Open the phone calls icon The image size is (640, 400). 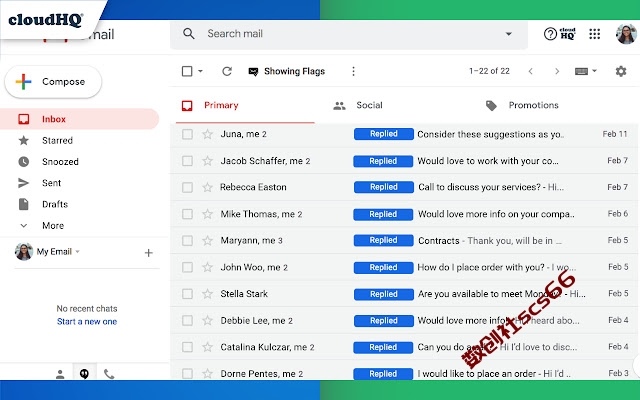[x=109, y=373]
